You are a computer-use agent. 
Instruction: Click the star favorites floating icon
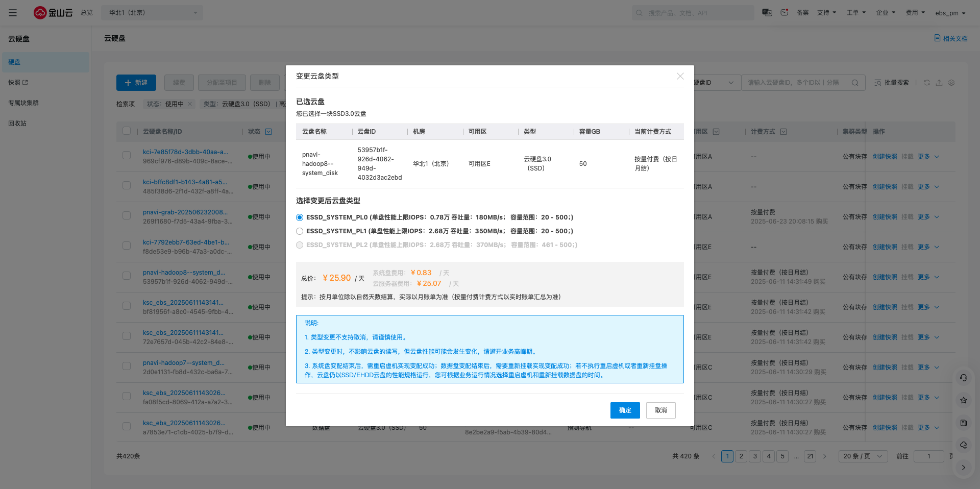pyautogui.click(x=964, y=400)
